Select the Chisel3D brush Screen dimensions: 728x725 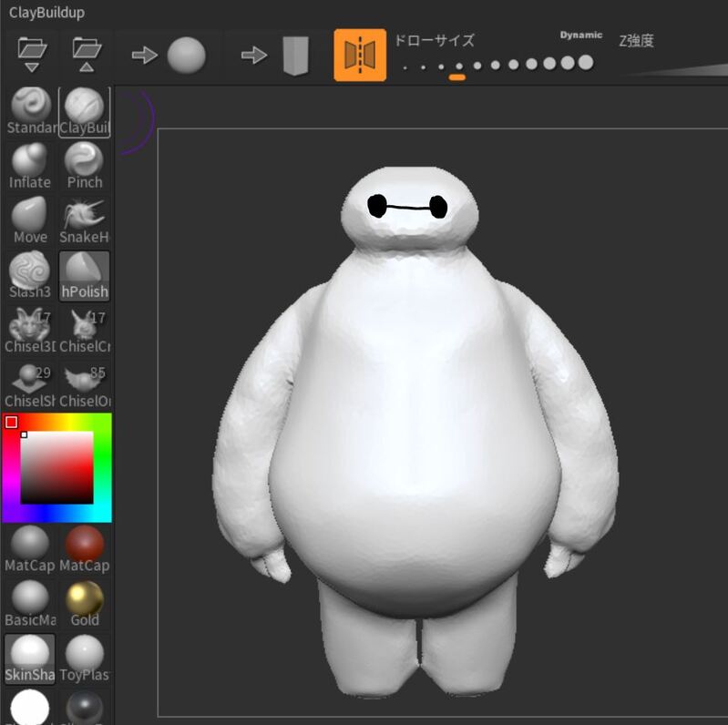coord(30,331)
